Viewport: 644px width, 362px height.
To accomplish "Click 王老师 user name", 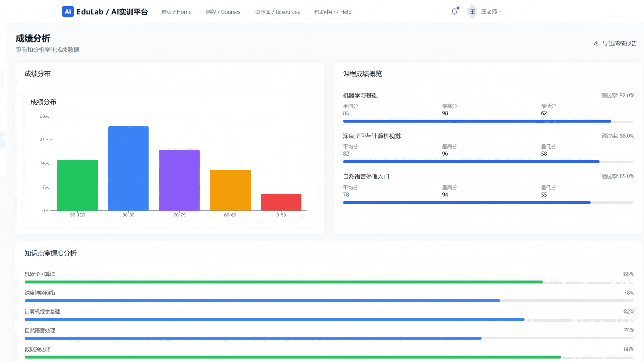I will pyautogui.click(x=489, y=12).
